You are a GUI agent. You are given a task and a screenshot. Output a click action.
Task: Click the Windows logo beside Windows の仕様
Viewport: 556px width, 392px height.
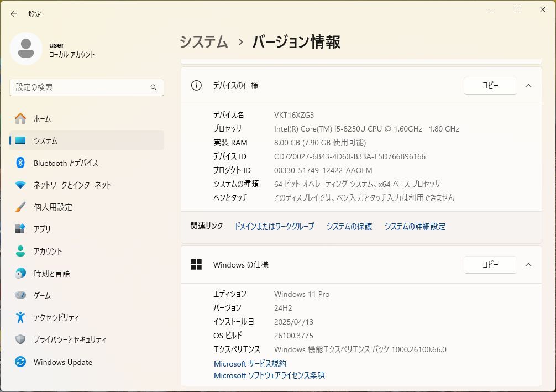pos(196,265)
